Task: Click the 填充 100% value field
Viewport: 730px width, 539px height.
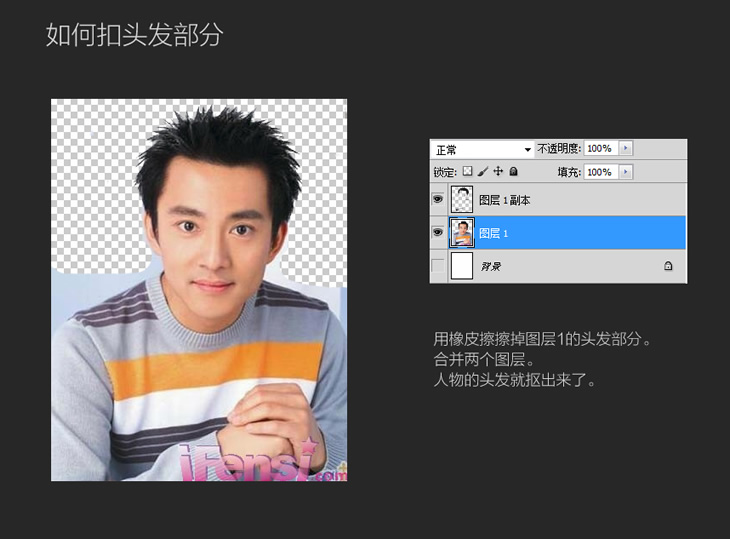Action: [599, 172]
